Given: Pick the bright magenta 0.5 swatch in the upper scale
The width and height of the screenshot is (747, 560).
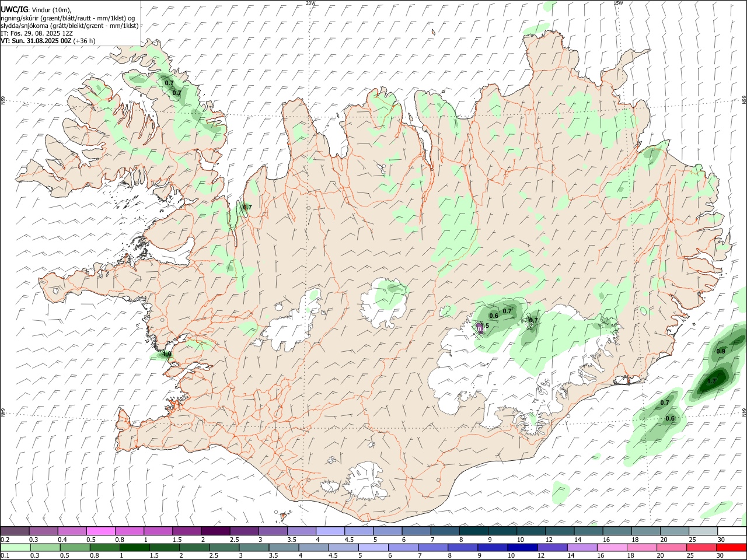Looking at the screenshot, I should (100, 531).
